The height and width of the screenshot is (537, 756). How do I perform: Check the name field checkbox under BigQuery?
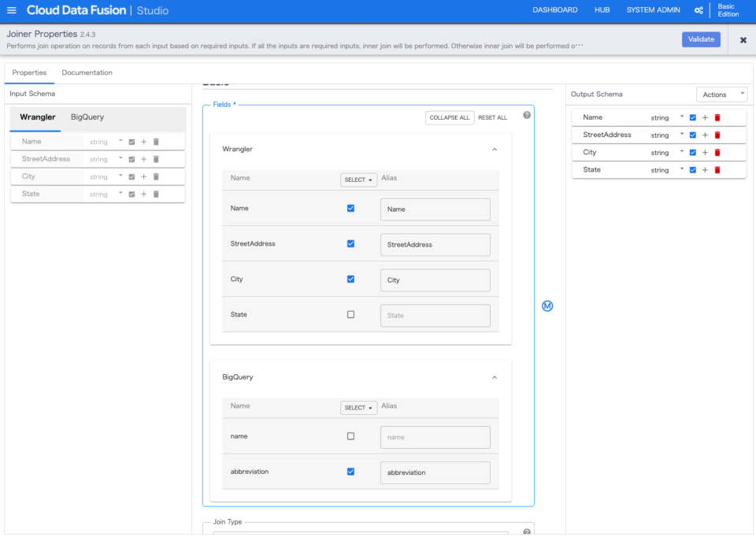click(350, 436)
